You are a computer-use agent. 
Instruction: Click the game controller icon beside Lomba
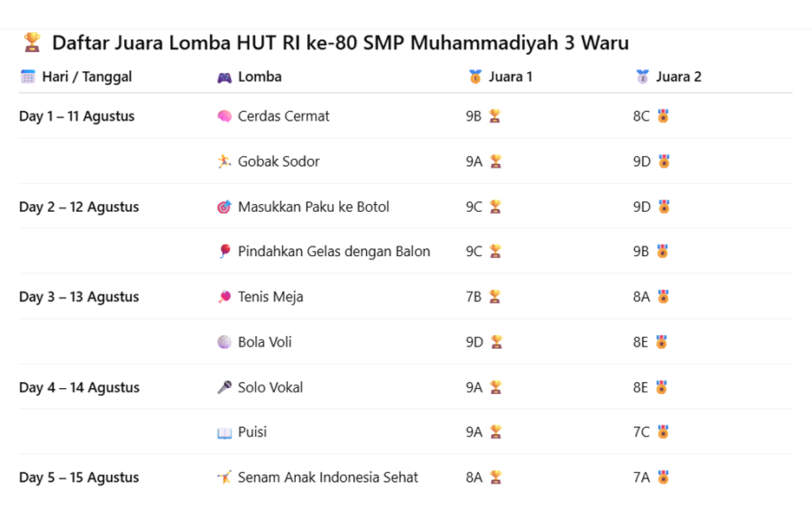[x=224, y=77]
